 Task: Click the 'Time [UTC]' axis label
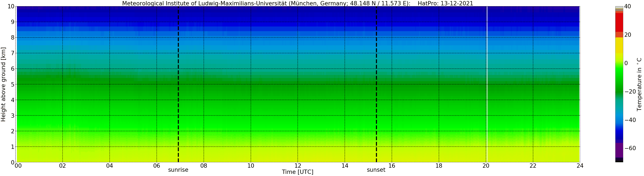pos(297,172)
